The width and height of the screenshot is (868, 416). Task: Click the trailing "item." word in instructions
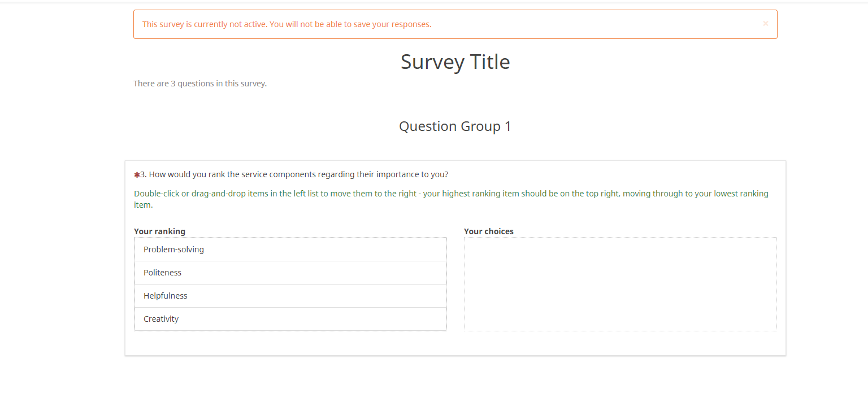click(x=144, y=205)
